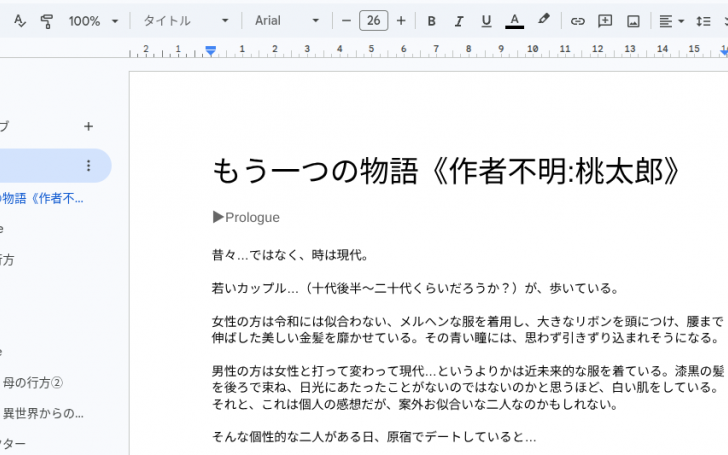Viewport: 728px width, 455px height.
Task: Add a new tab with plus icon
Action: 88,126
